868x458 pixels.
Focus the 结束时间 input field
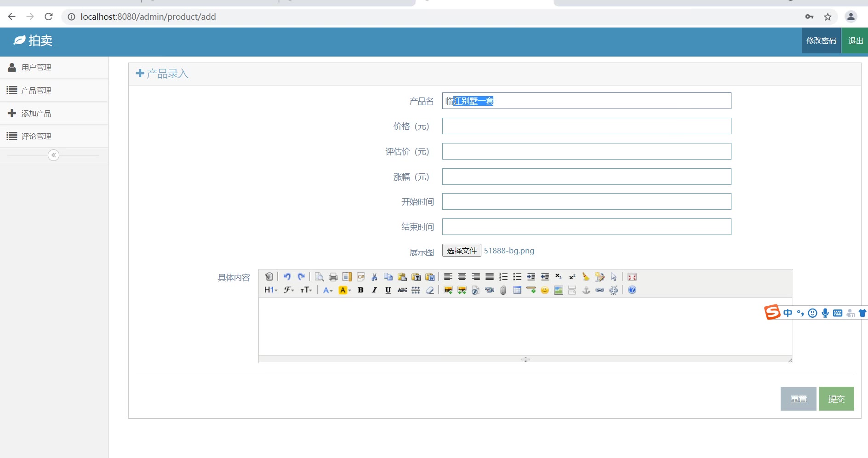pyautogui.click(x=587, y=227)
